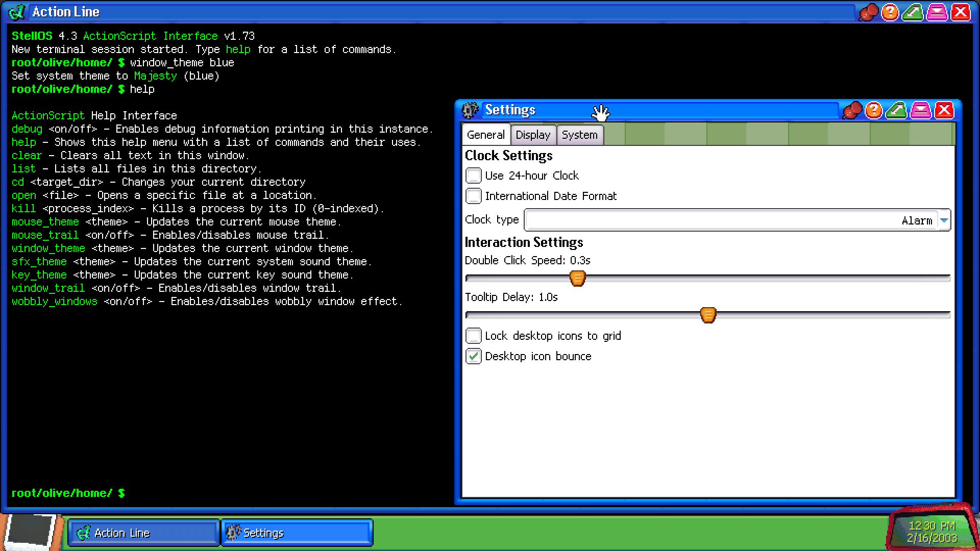Click the polaroid photo peeking from the bottom-left corner
Image resolution: width=980 pixels, height=551 pixels.
click(31, 531)
